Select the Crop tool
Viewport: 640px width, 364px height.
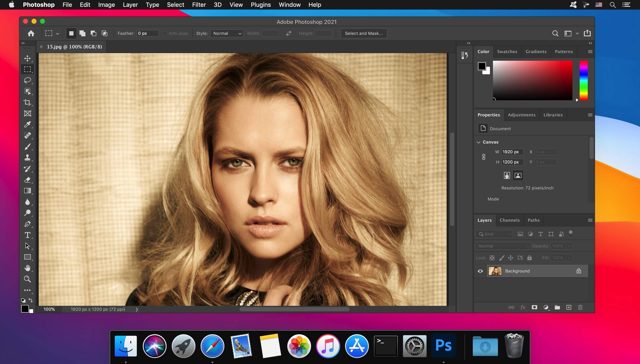[x=28, y=102]
